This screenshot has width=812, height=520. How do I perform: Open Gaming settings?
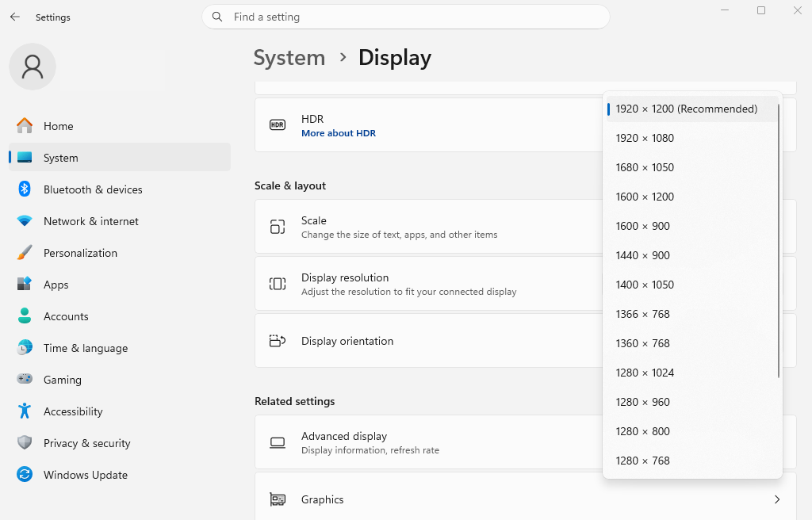[x=120, y=379]
